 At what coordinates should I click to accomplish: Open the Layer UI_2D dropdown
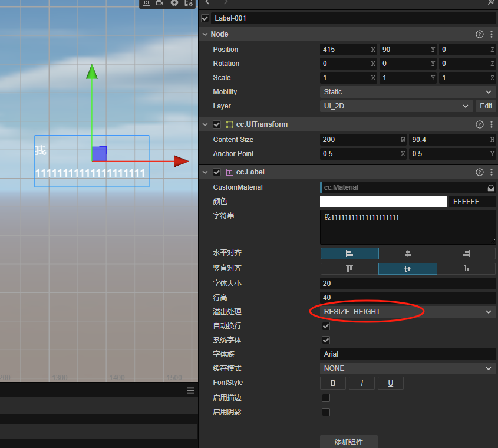click(397, 106)
